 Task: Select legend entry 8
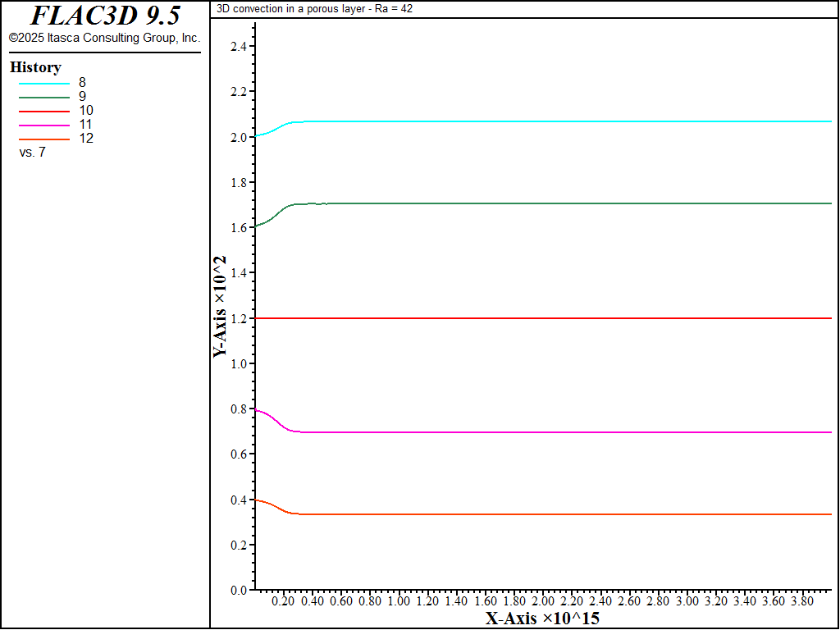(82, 83)
